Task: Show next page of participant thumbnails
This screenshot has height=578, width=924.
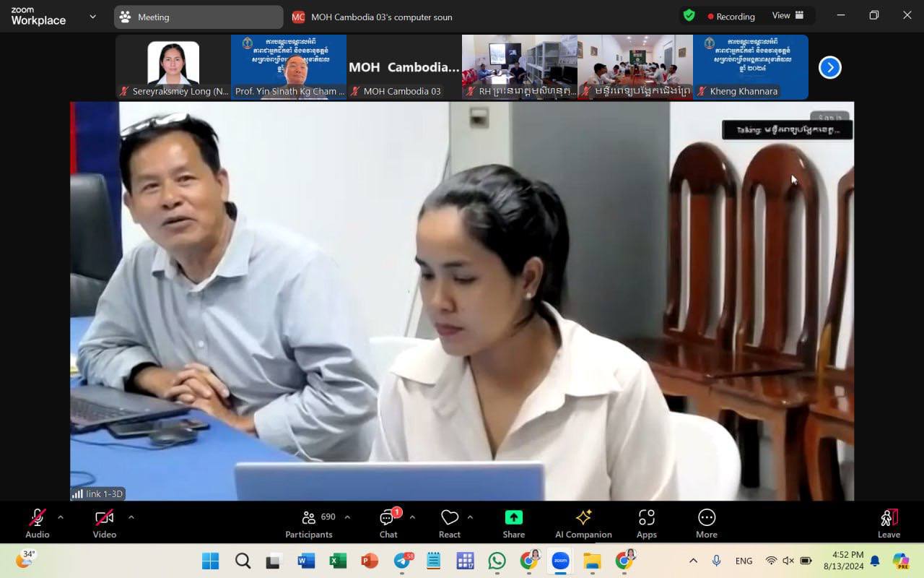Action: pyautogui.click(x=829, y=67)
